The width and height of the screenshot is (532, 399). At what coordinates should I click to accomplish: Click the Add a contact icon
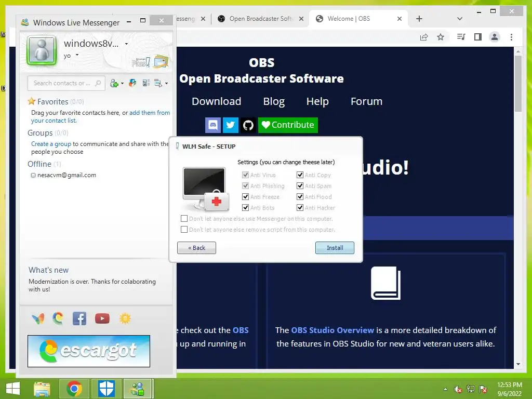[114, 83]
